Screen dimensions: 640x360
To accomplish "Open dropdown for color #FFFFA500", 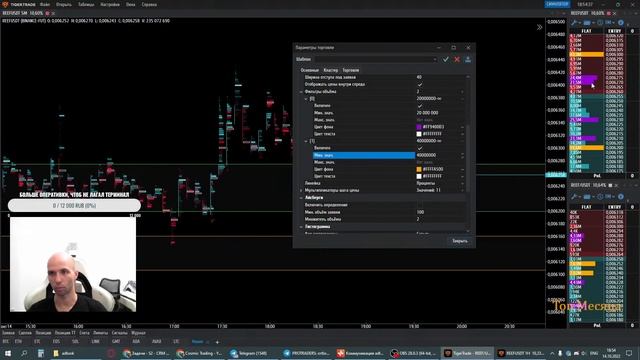I will point(462,169).
